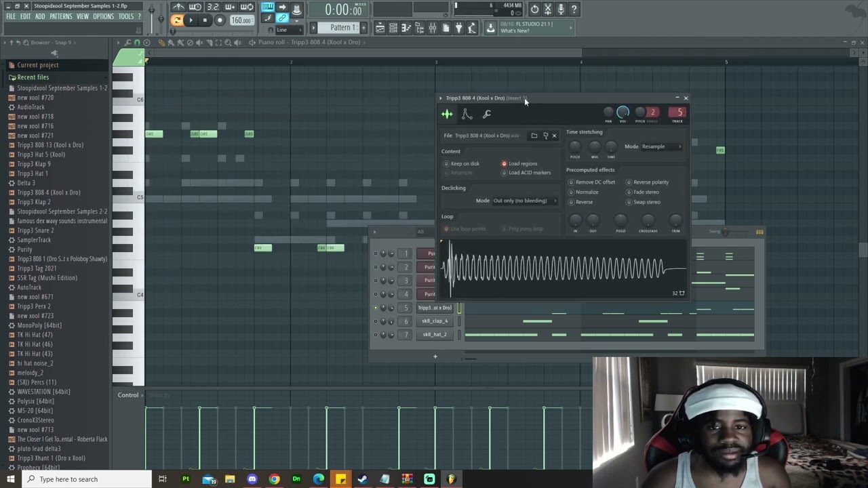
Task: Click the help question mark icon
Action: 574,9
